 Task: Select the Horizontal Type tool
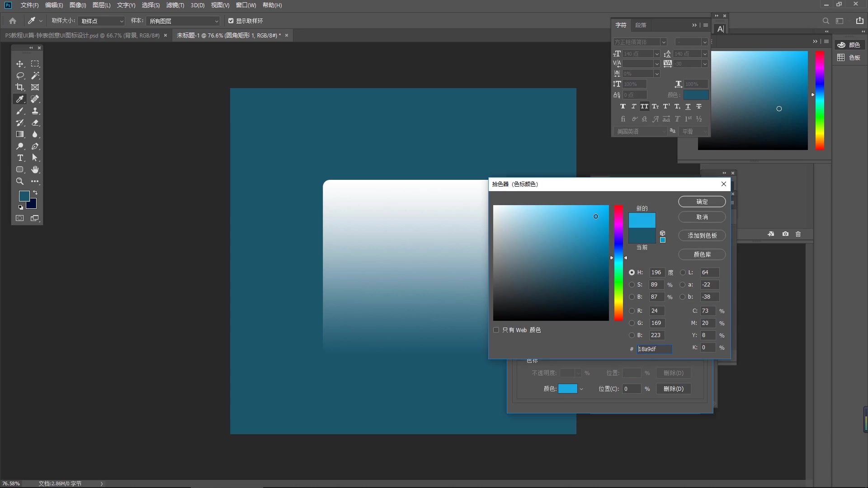point(20,158)
